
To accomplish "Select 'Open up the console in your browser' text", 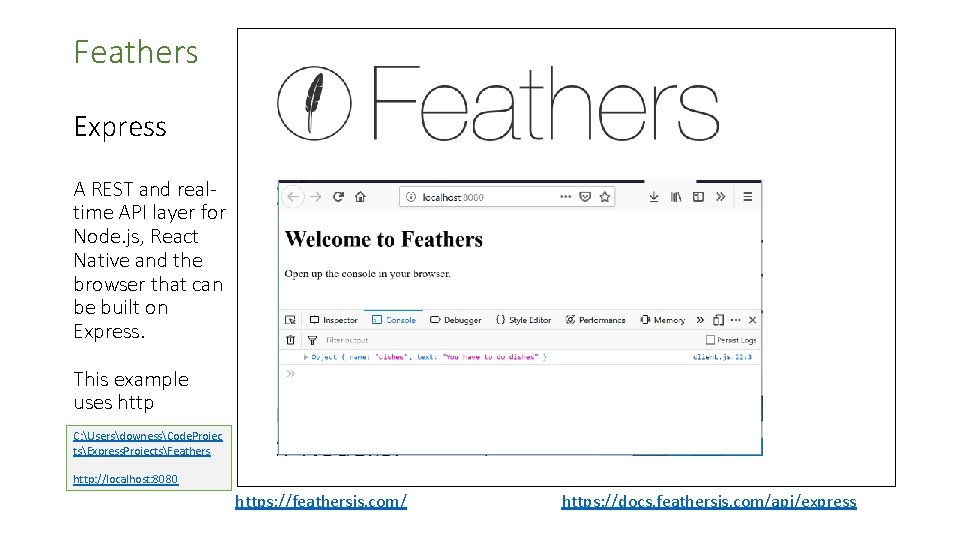I will click(367, 274).
